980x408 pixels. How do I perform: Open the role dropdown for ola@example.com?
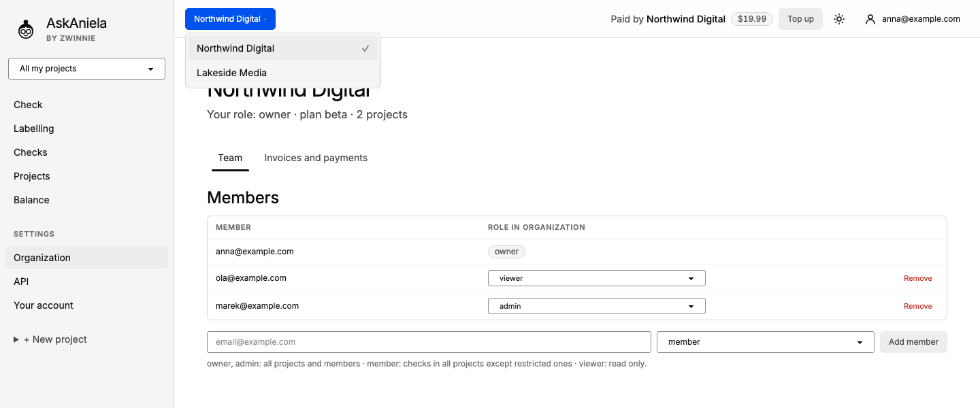point(597,278)
